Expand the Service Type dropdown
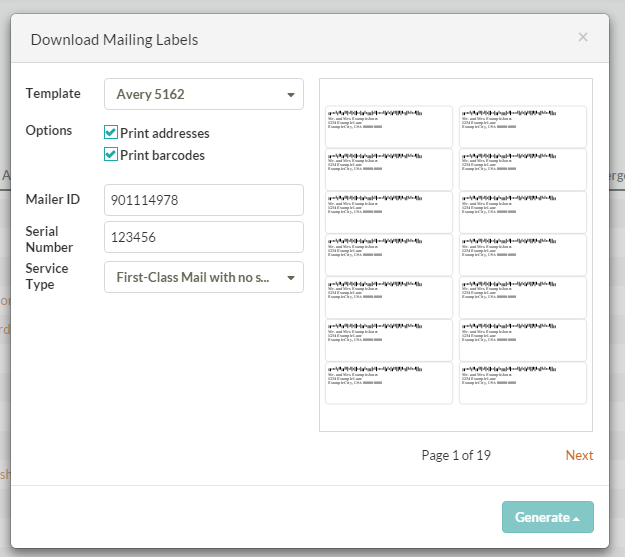The width and height of the screenshot is (625, 557). (204, 277)
